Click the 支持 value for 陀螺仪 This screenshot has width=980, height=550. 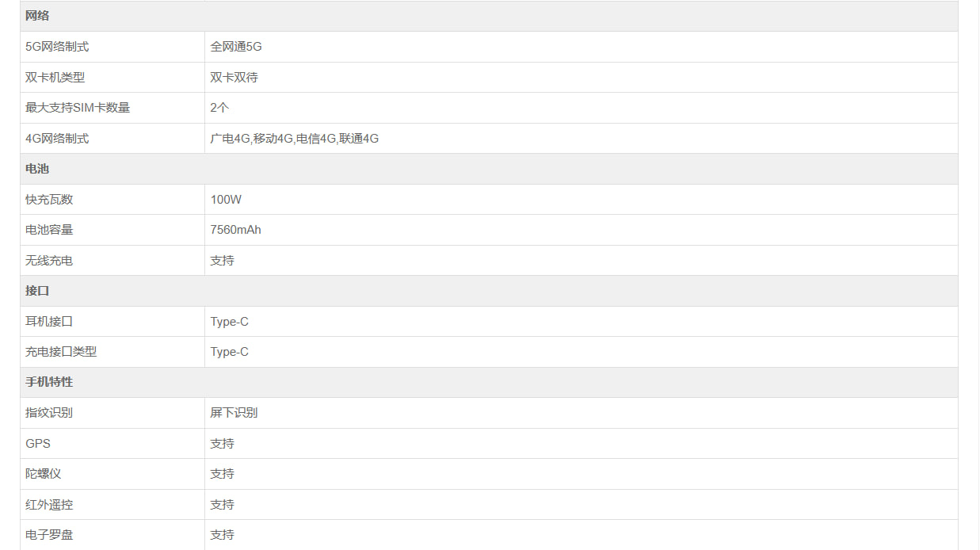click(x=222, y=474)
